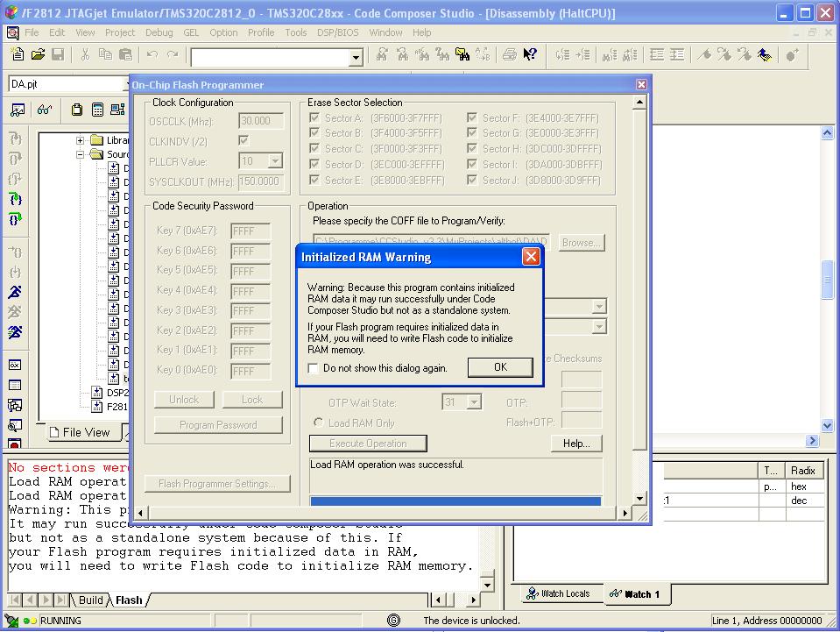Click the Quick Watch glasses icon

click(45, 110)
